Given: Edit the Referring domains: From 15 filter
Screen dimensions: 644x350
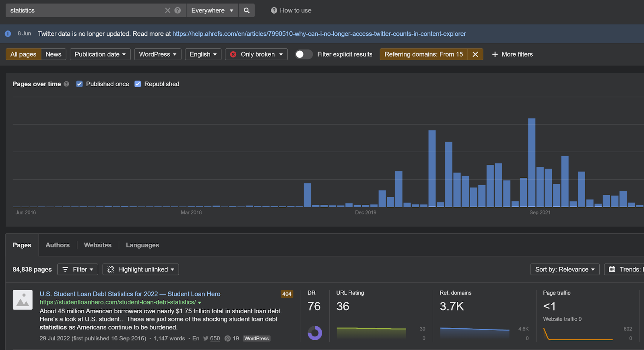Looking at the screenshot, I should click(x=424, y=54).
